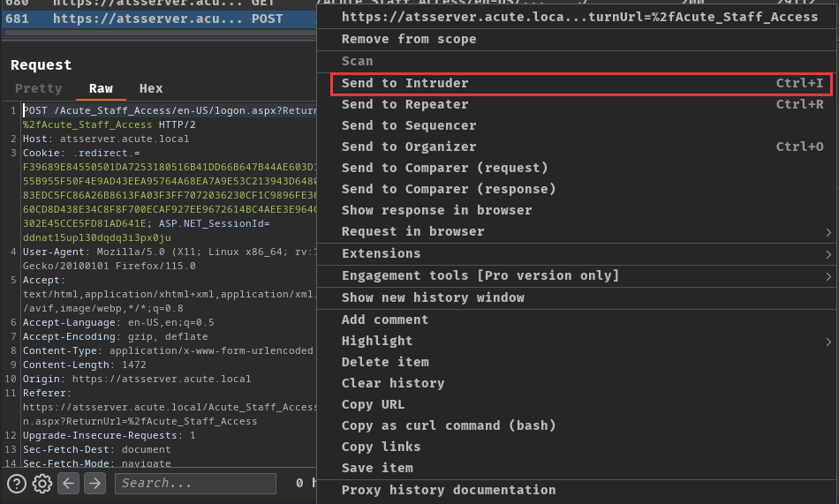This screenshot has width=839, height=504.
Task: Select history row 681 POST request
Action: 160,19
